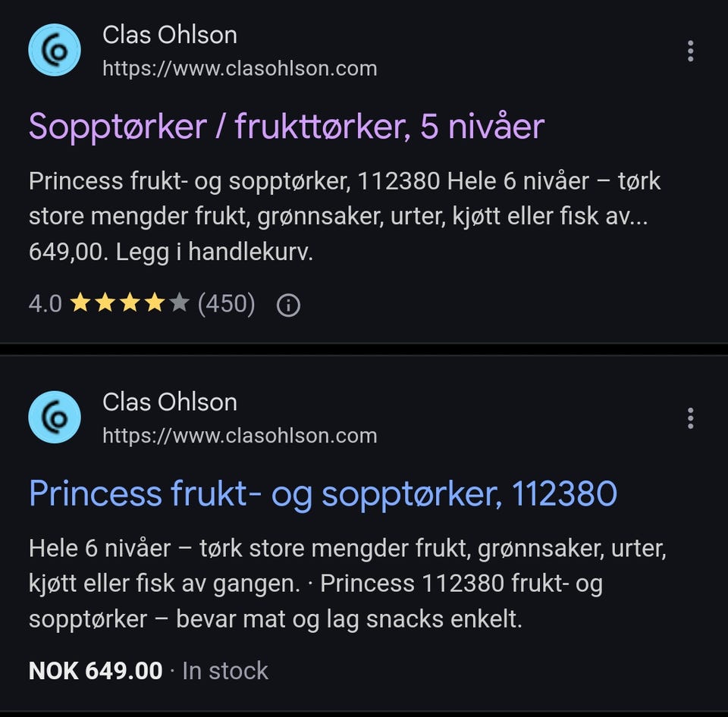This screenshot has height=717, width=728.
Task: Open the Princess frukt- og sopptørker, 112380 result
Action: click(322, 493)
